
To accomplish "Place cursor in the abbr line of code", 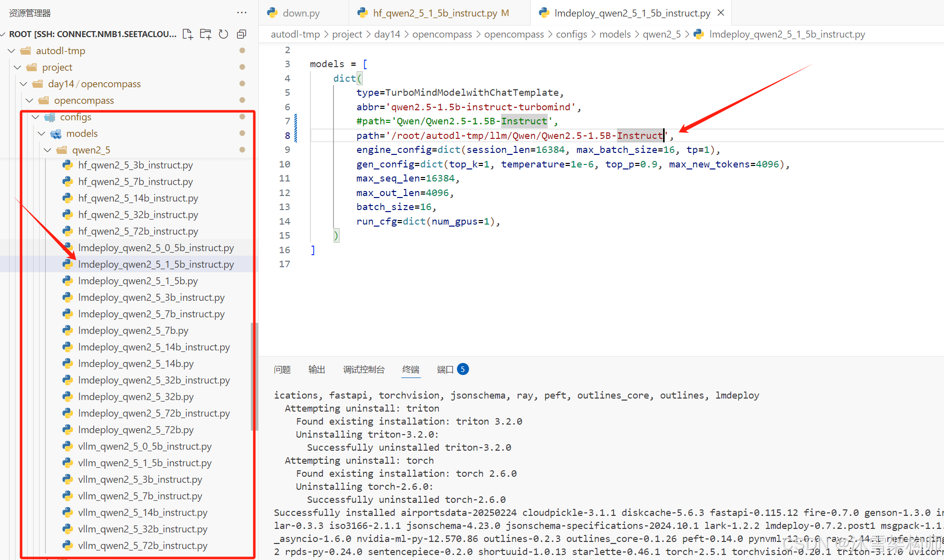I will [x=468, y=107].
